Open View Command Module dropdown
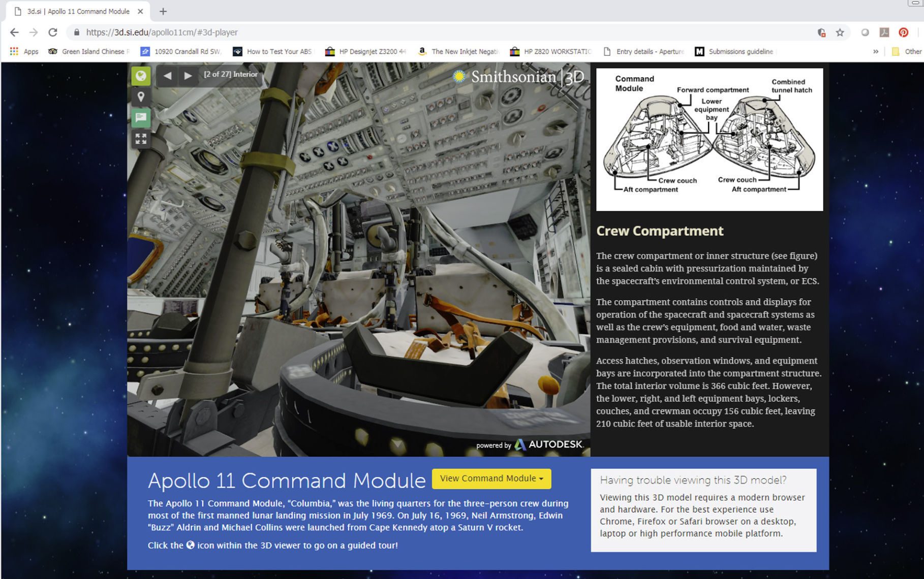924x579 pixels. [491, 478]
